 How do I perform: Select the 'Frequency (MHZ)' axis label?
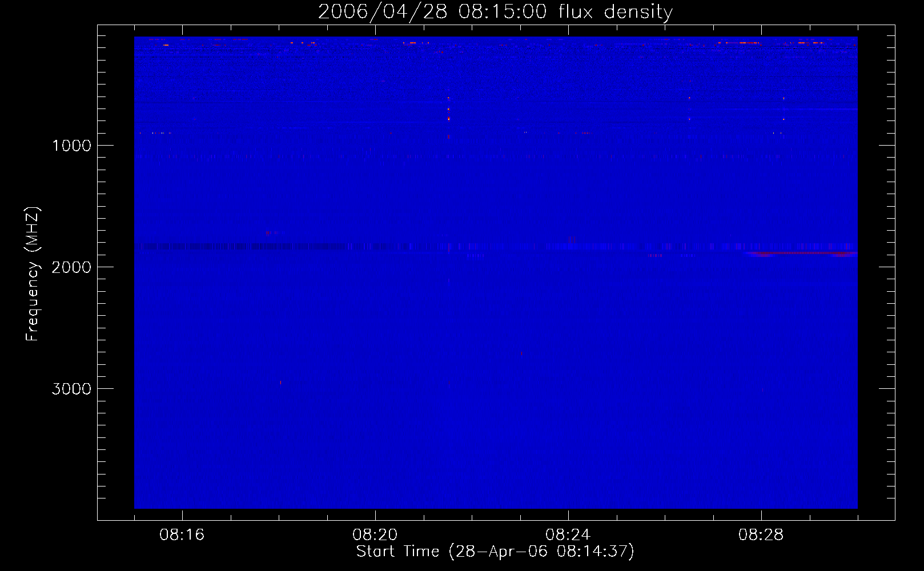pos(33,274)
